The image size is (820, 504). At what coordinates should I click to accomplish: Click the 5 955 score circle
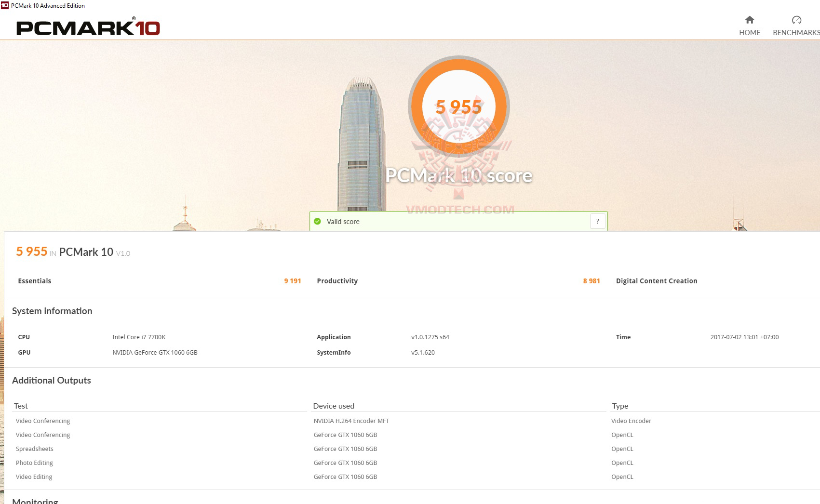pos(459,106)
